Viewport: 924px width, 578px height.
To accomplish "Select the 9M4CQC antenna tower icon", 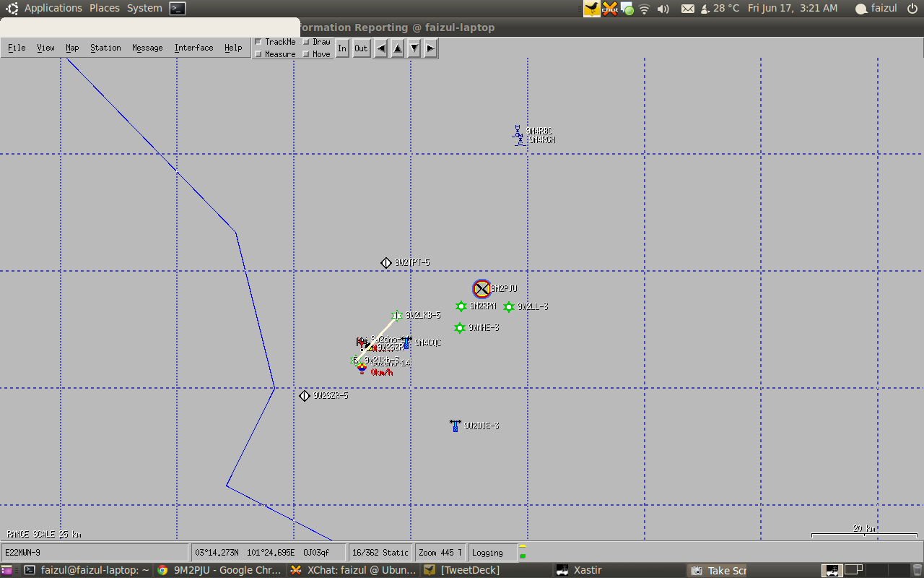I will coord(406,342).
